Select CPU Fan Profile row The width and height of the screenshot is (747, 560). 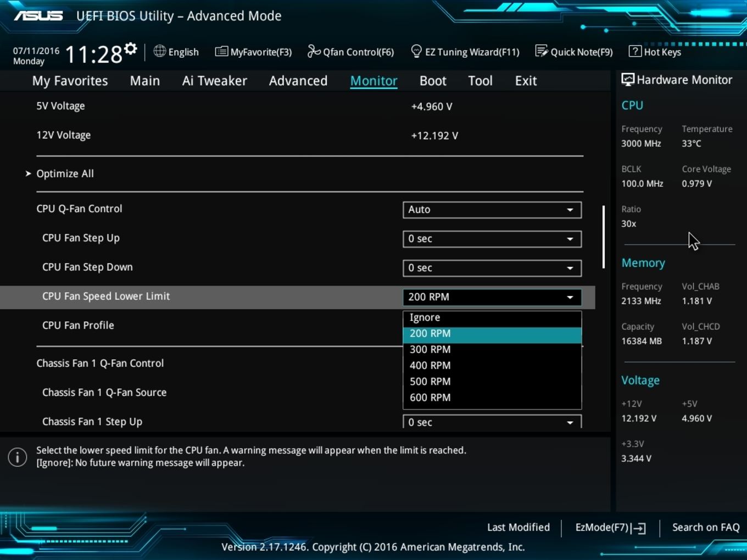(78, 326)
